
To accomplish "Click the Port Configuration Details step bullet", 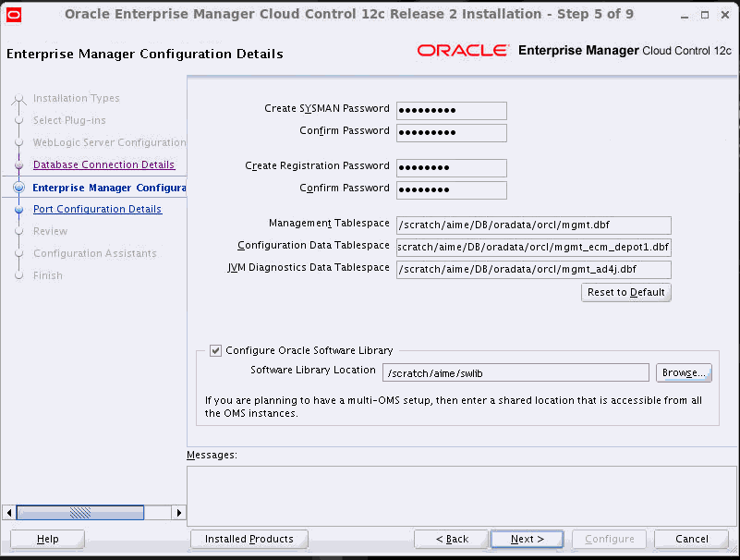I will click(18, 209).
